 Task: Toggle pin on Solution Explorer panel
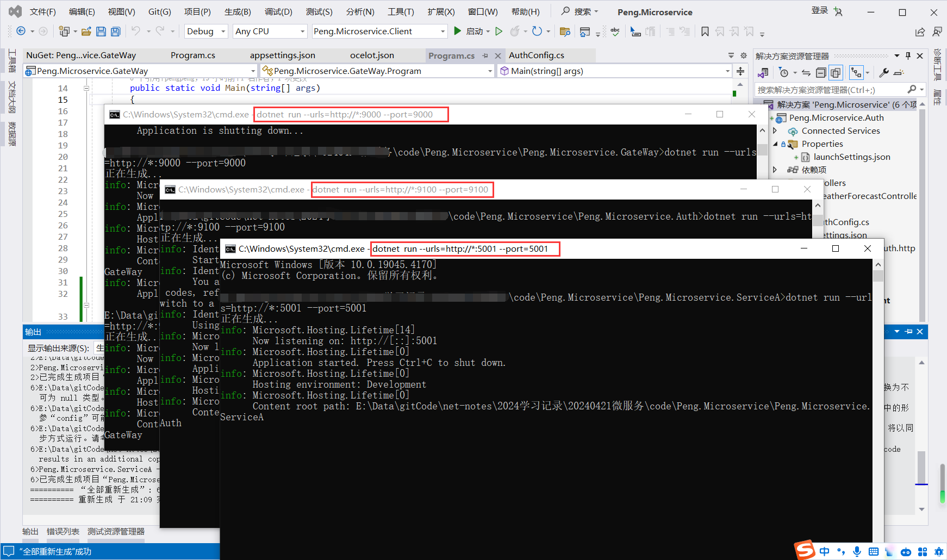point(908,55)
